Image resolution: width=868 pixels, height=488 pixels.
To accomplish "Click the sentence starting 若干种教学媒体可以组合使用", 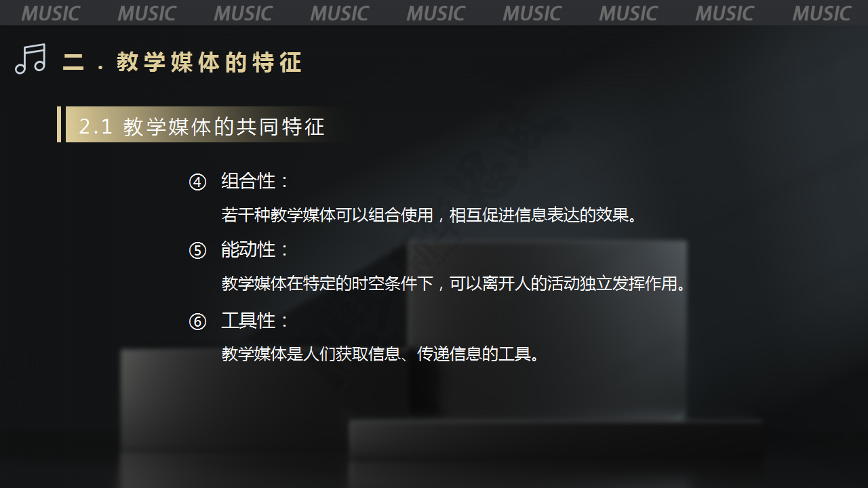I will [x=430, y=216].
